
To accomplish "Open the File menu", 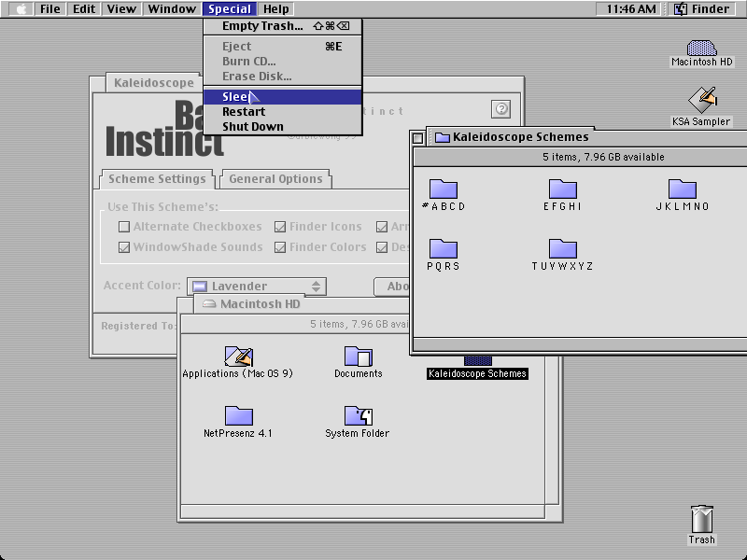I will point(50,9).
